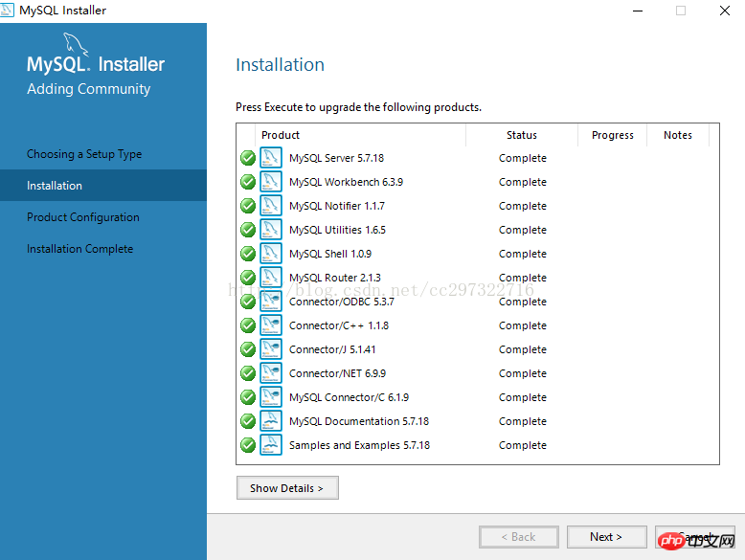Select the Connector/C++ 1.1.8 product name
This screenshot has height=560, width=745.
pos(339,325)
